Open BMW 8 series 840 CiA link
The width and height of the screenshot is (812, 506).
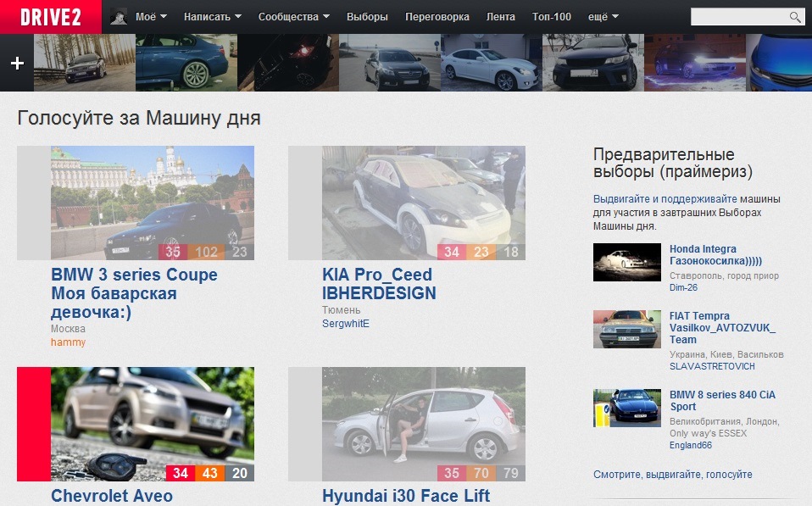pos(722,400)
